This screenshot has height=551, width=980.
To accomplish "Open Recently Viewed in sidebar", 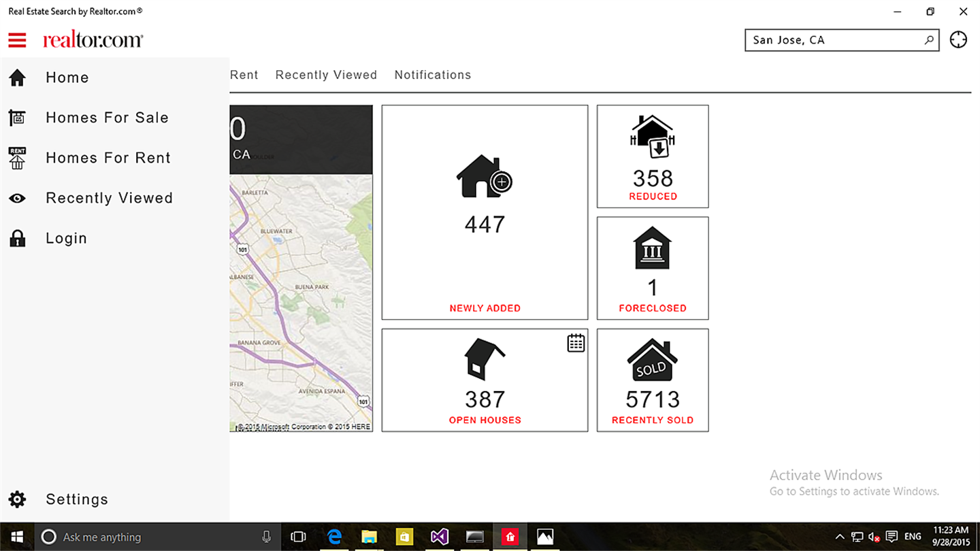I will (114, 198).
